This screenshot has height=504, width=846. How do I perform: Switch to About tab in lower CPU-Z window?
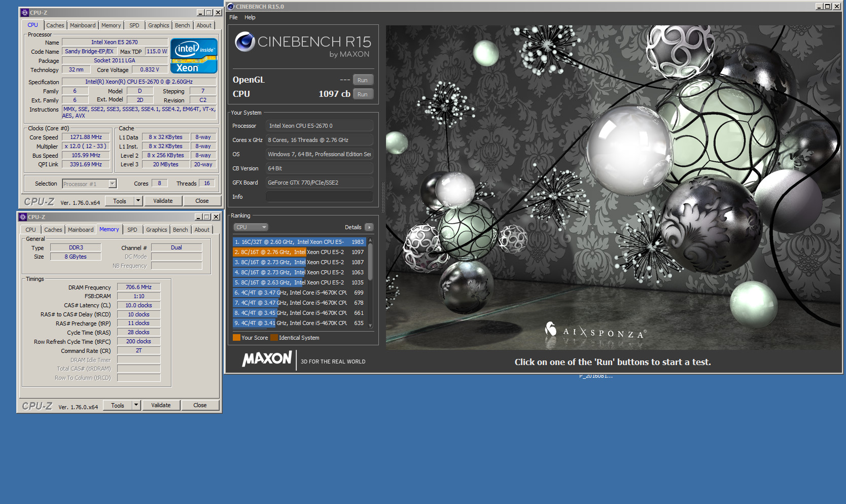click(x=202, y=230)
